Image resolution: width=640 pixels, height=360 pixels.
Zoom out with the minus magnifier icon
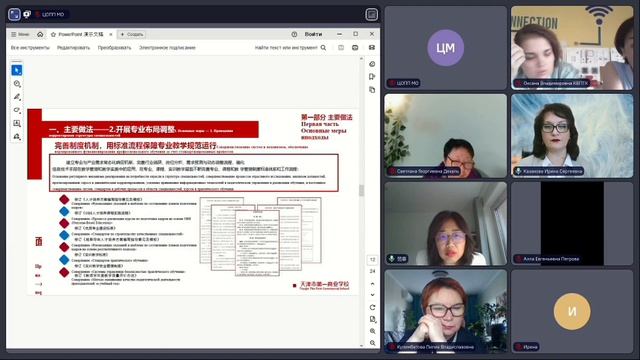tap(372, 343)
